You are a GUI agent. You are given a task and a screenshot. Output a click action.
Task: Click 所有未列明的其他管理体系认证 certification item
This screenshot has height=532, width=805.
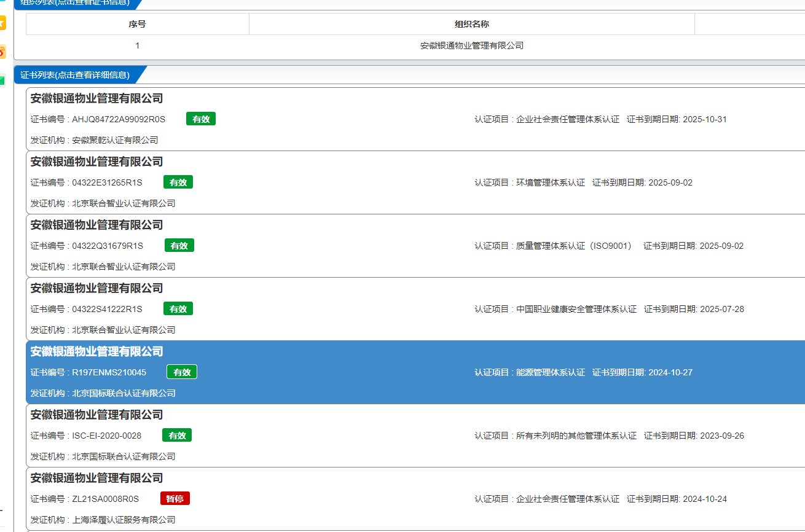tap(576, 436)
